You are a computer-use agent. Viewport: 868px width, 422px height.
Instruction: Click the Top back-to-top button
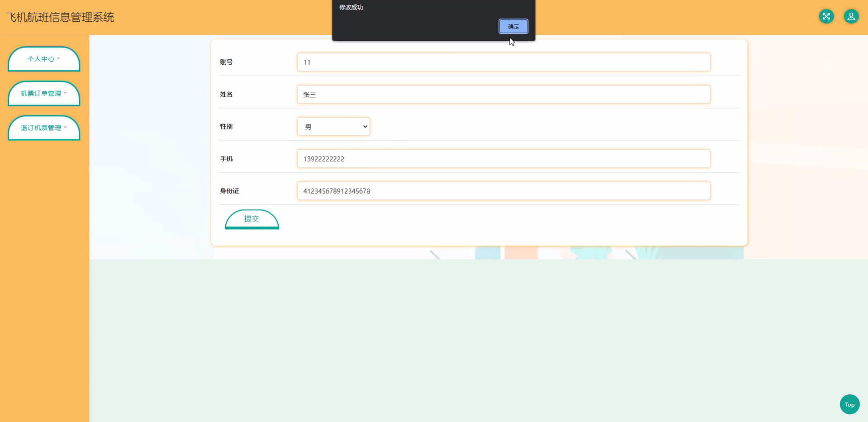(850, 404)
